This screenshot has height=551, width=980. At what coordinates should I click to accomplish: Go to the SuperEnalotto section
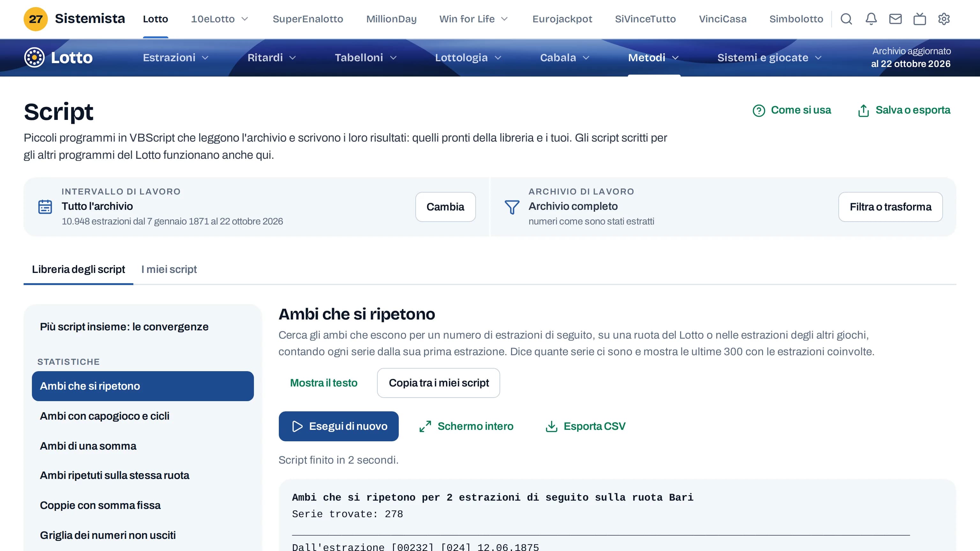pos(308,19)
